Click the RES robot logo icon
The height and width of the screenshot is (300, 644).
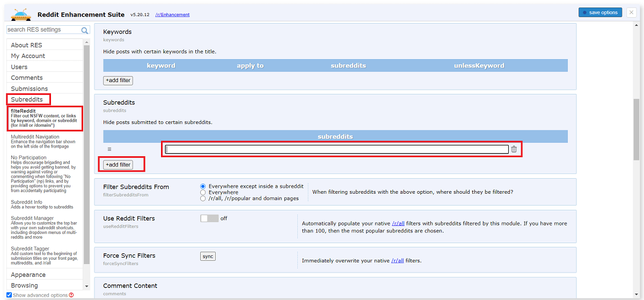[21, 14]
